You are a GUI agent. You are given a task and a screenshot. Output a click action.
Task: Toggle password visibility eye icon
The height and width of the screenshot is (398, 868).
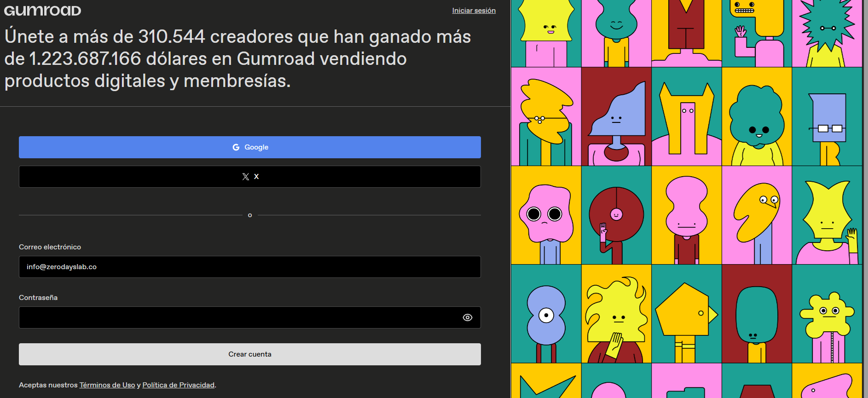[468, 317]
